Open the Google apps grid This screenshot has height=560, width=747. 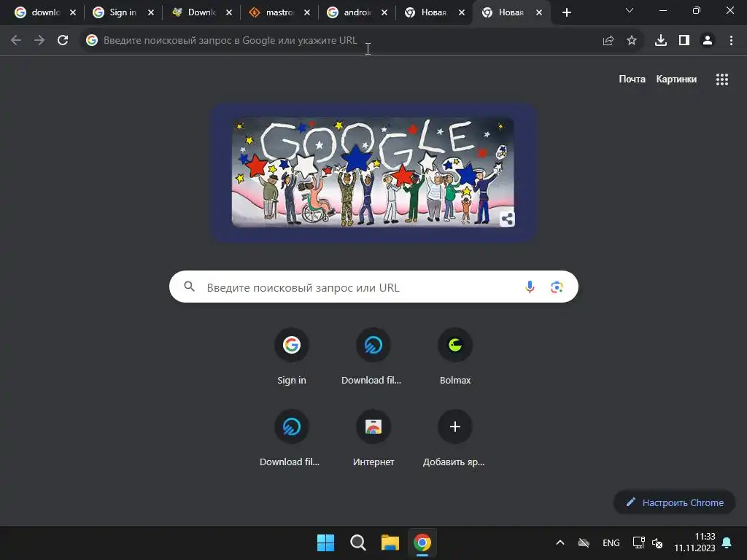[722, 79]
